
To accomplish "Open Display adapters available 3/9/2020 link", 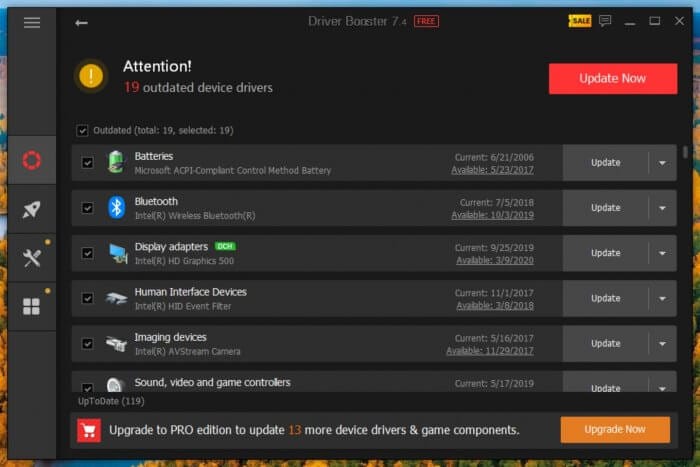I will pyautogui.click(x=495, y=260).
